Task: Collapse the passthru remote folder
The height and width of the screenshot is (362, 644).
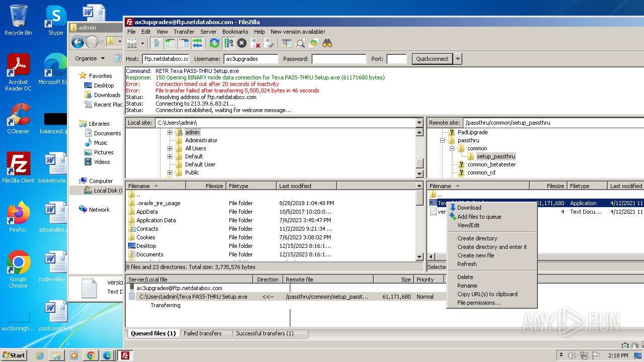Action: (442, 140)
